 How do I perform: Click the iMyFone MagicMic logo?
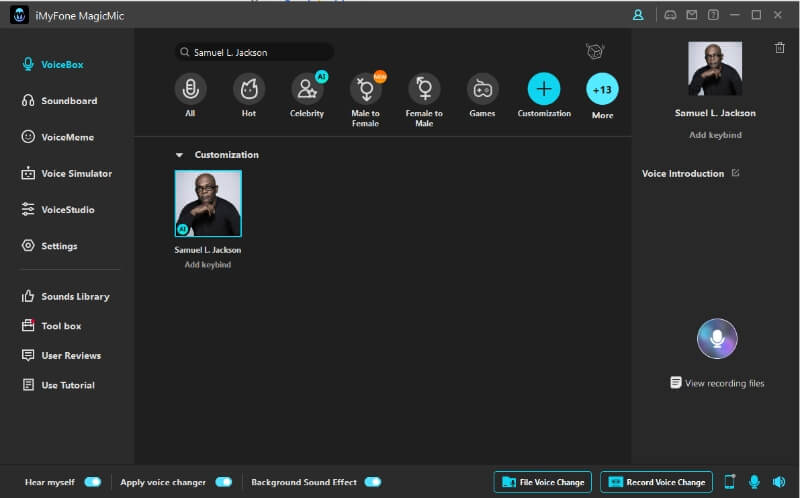coord(19,15)
